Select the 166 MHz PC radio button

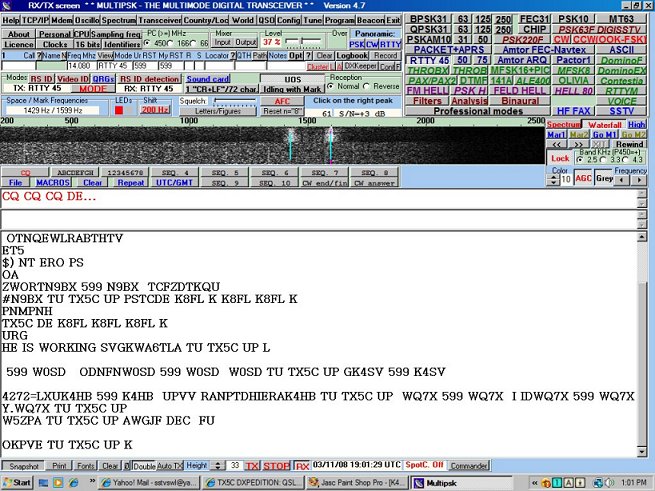point(170,43)
